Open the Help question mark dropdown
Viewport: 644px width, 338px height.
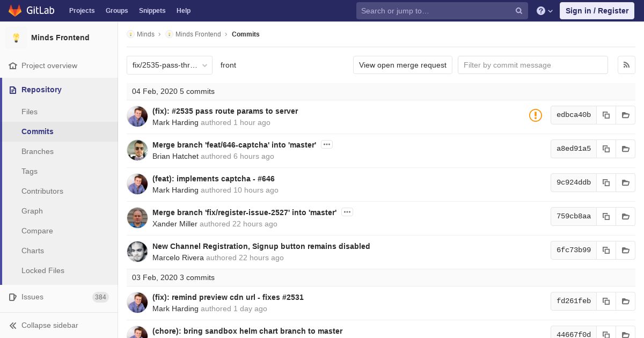544,11
